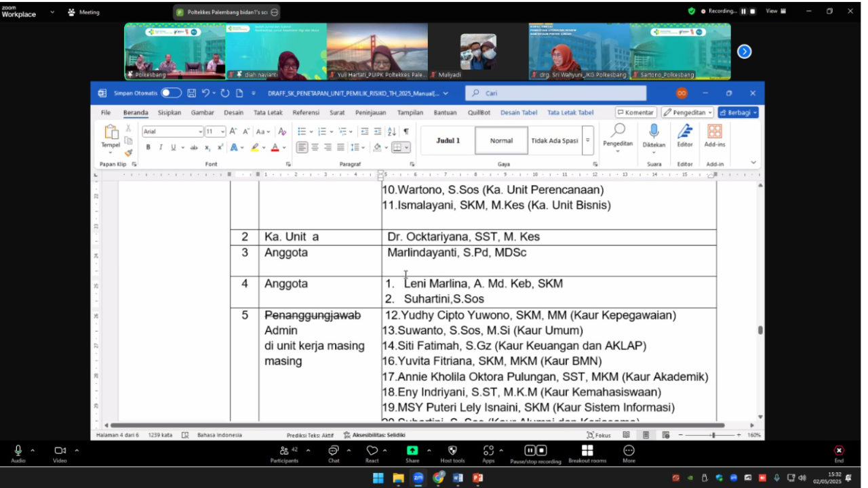The height and width of the screenshot is (488, 868).
Task: Click the Share screen icon in Zoom
Action: tap(412, 451)
